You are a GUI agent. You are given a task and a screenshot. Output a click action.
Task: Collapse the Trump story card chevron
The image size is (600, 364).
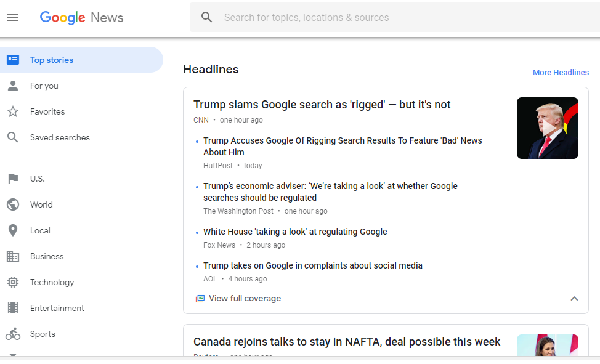pyautogui.click(x=574, y=299)
